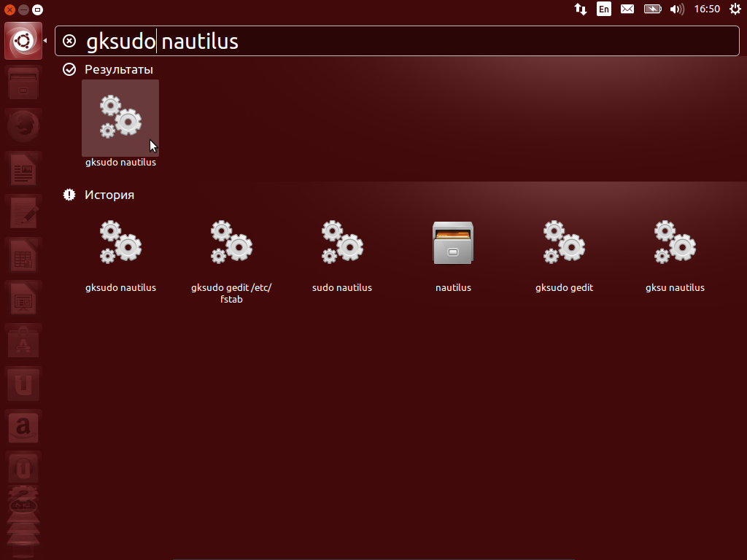Open the En keyboard layout menu
This screenshot has height=560, width=747.
(603, 9)
